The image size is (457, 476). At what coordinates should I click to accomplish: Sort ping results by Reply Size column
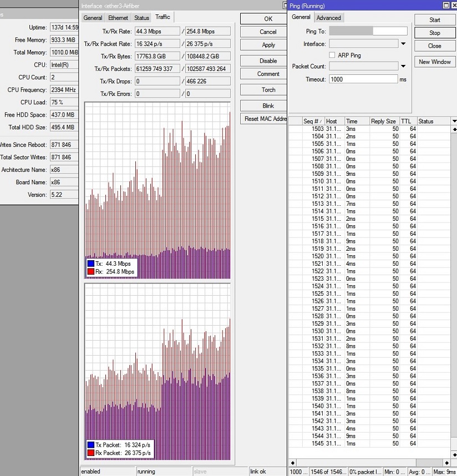coord(384,121)
